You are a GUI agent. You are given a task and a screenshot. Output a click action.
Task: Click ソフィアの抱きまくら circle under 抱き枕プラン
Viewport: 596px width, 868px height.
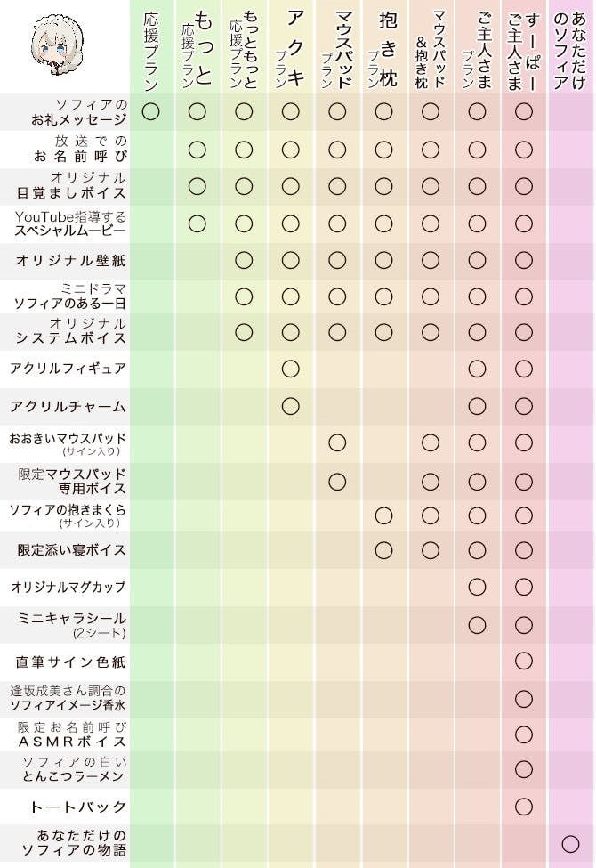pos(383,515)
